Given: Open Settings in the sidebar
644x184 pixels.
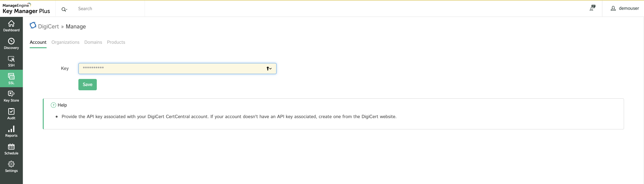Looking at the screenshot, I should click(x=11, y=167).
